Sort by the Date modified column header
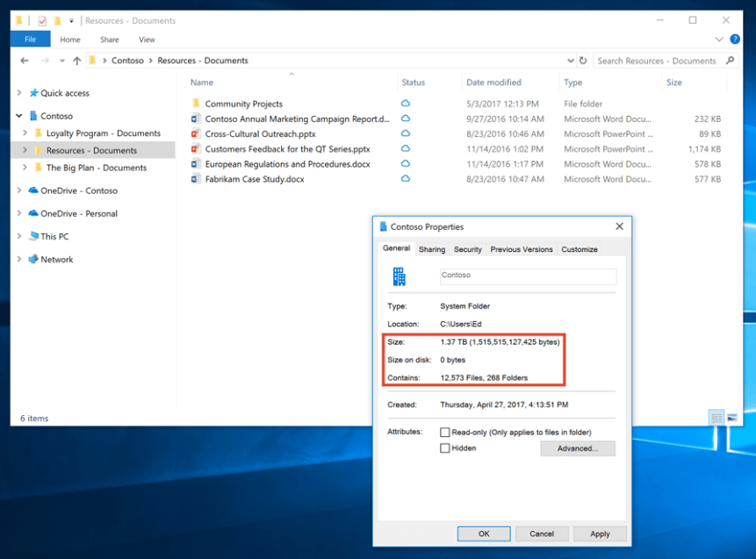 [x=493, y=82]
